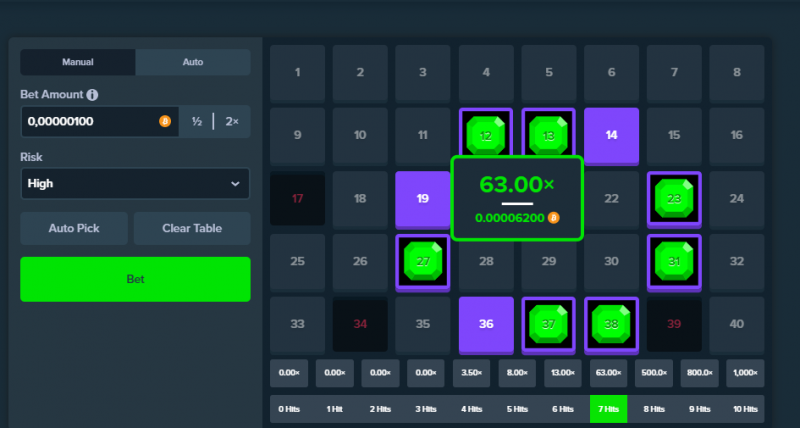
Task: Click the Bet Amount input field
Action: [99, 121]
